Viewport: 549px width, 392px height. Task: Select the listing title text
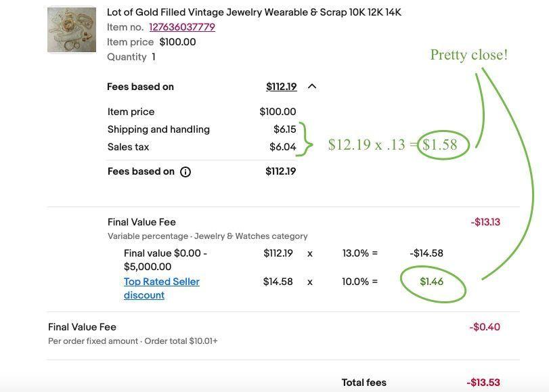(x=254, y=12)
